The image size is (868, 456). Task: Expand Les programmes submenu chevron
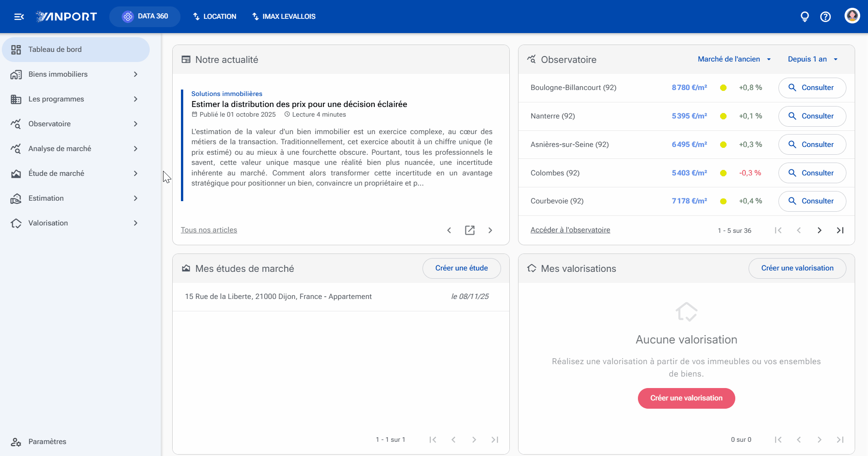tap(135, 99)
